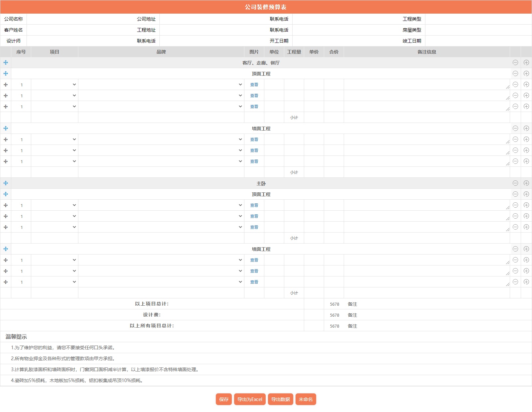The height and width of the screenshot is (412, 532).
Task: Click the 设计师 input field
Action: (80, 41)
